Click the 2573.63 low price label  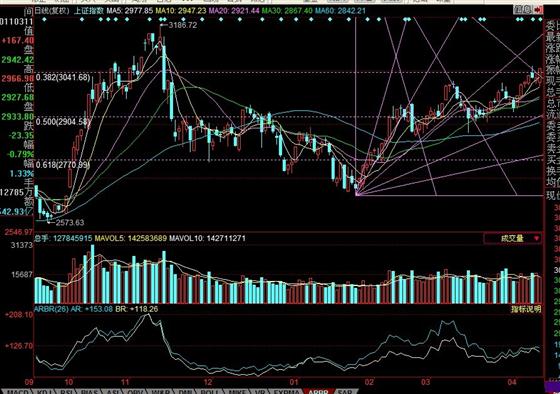click(x=70, y=223)
